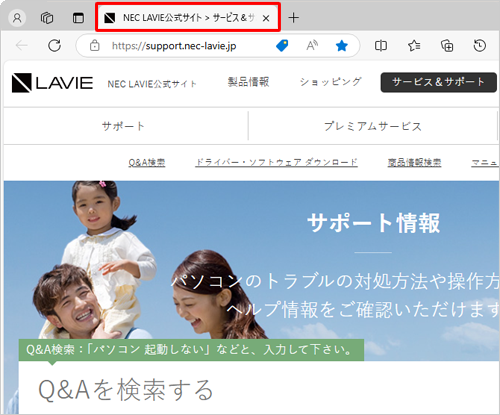Viewport: 500px width, 415px height.
Task: Open the tab actions menu icon
Action: [78, 18]
